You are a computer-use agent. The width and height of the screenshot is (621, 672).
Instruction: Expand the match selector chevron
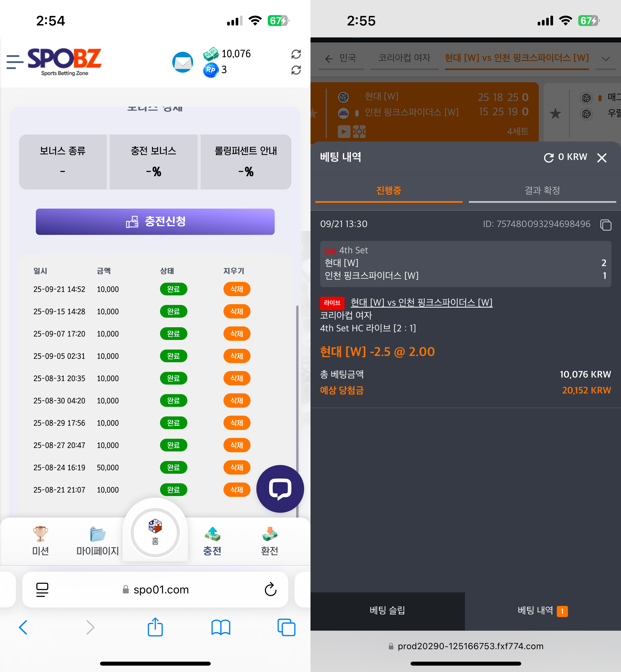pos(606,59)
